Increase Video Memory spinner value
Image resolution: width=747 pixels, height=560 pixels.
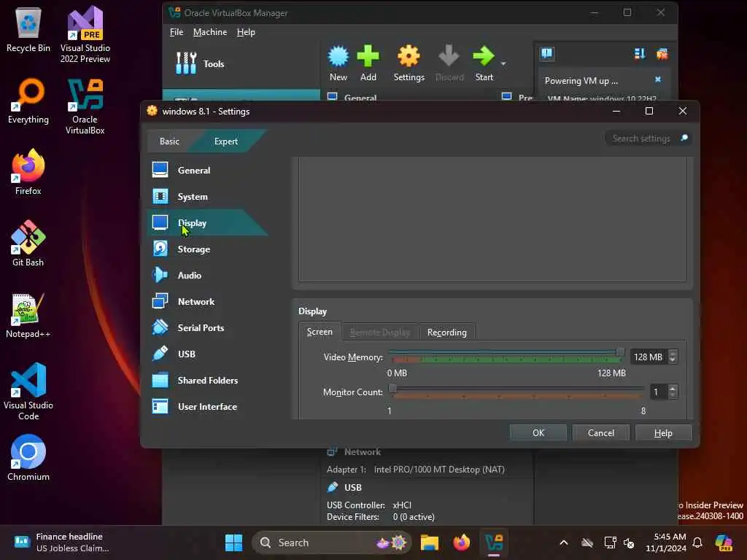[673, 354]
